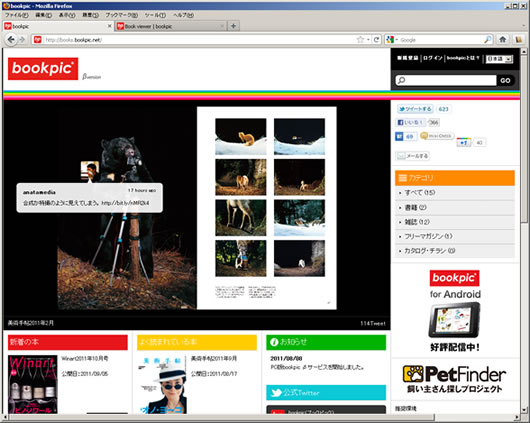This screenshot has width=530, height=423.
Task: Click the vertical scrollbar up arrow
Action: point(524,52)
